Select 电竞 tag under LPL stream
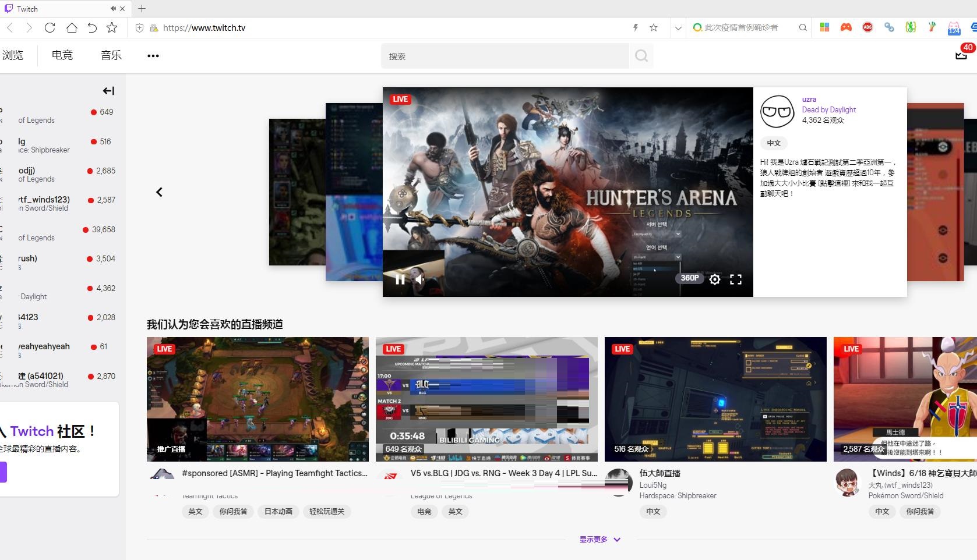 pos(424,512)
